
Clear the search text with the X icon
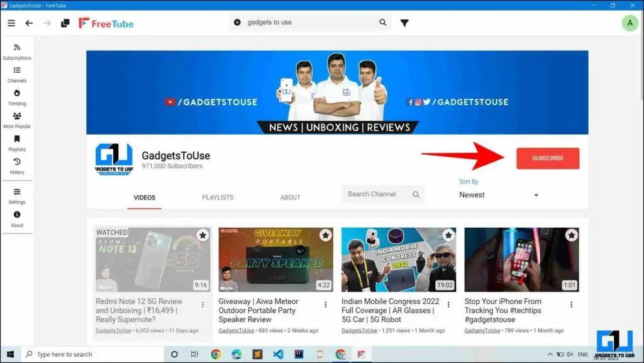[237, 22]
